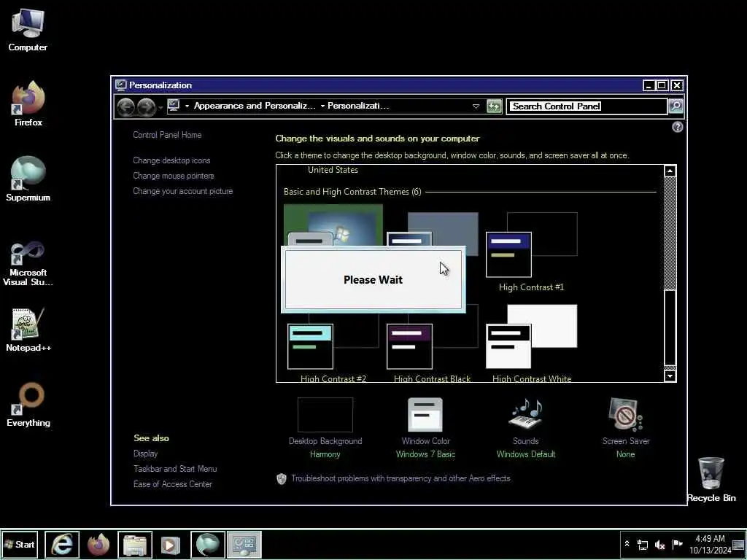Open Change desktop icons link
747x560 pixels.
coord(171,160)
